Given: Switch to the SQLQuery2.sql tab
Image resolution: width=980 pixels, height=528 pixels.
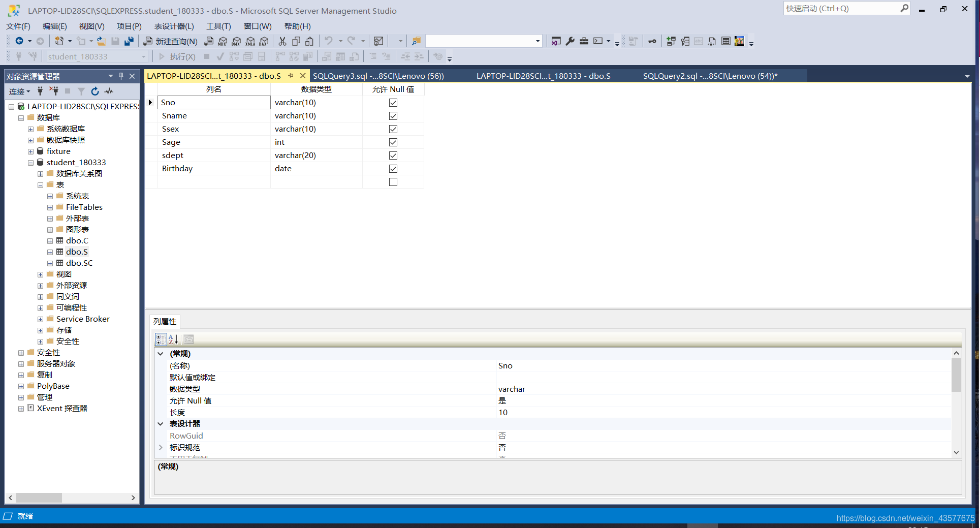Looking at the screenshot, I should [x=710, y=76].
